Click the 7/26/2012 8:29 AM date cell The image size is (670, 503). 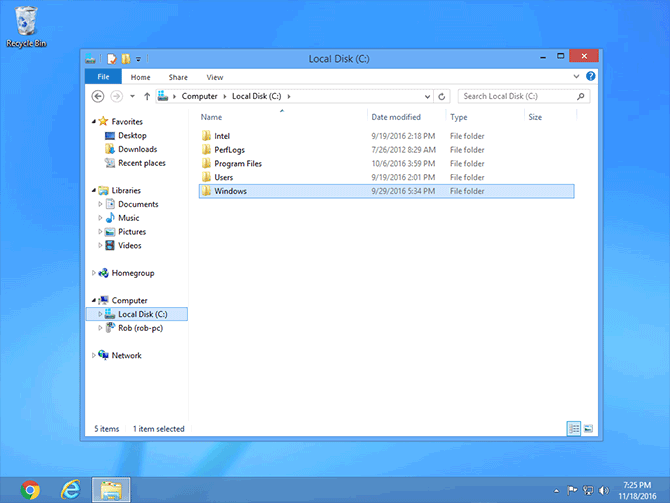403,150
